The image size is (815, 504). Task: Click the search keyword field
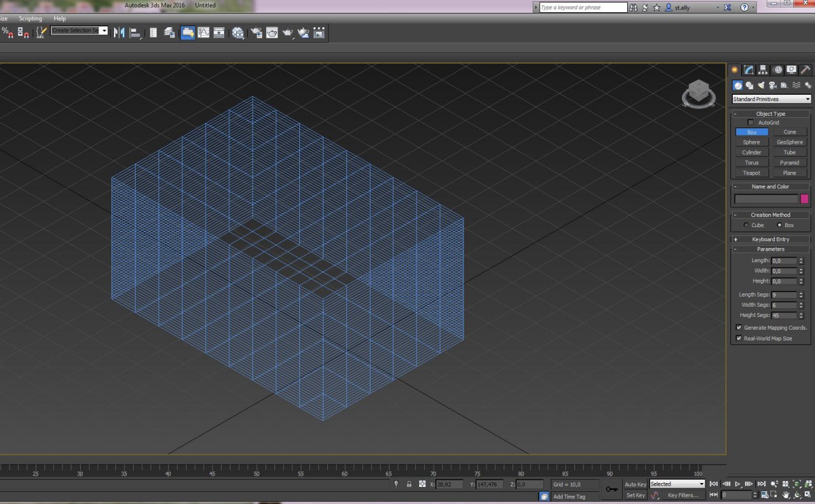[x=583, y=8]
